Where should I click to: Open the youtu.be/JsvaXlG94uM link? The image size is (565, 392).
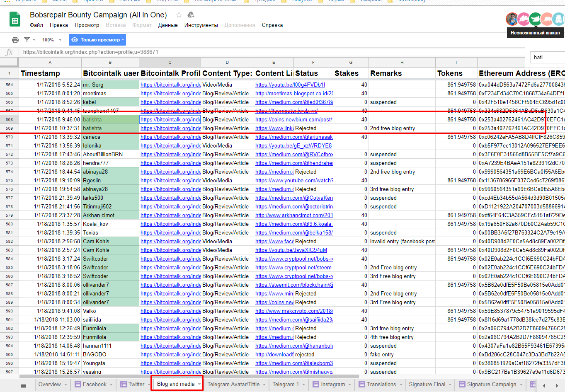point(291,250)
